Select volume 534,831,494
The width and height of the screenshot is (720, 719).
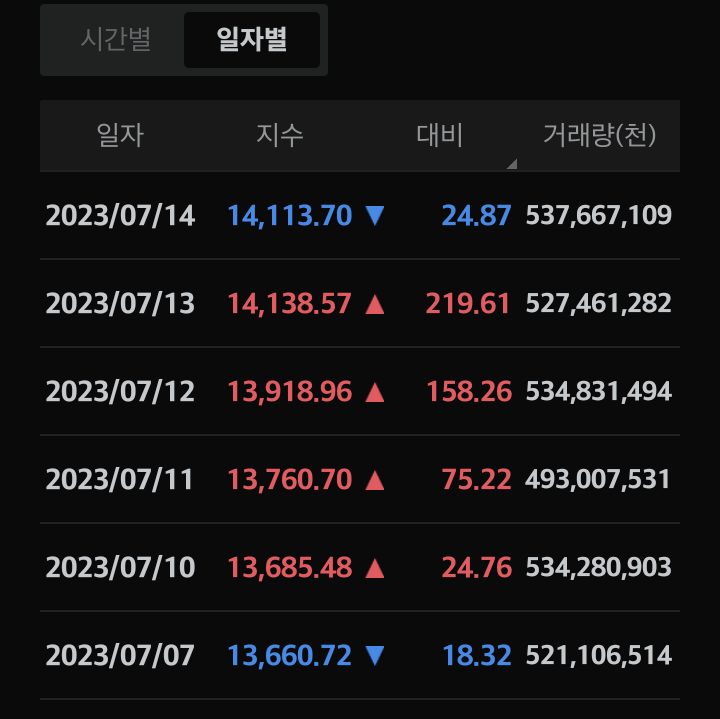pyautogui.click(x=599, y=392)
